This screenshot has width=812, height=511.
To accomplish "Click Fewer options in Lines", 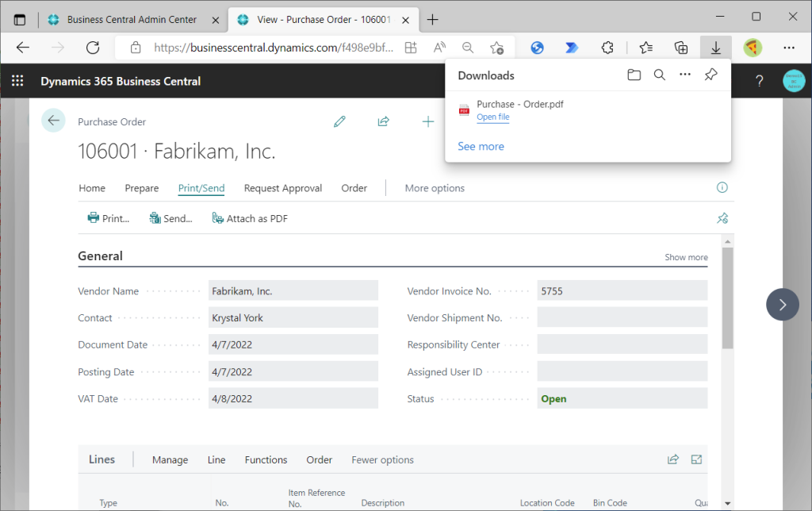I will [x=383, y=459].
